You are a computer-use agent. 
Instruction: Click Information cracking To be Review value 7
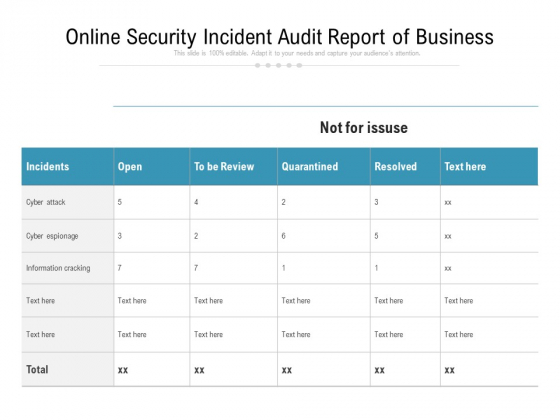coord(196,268)
